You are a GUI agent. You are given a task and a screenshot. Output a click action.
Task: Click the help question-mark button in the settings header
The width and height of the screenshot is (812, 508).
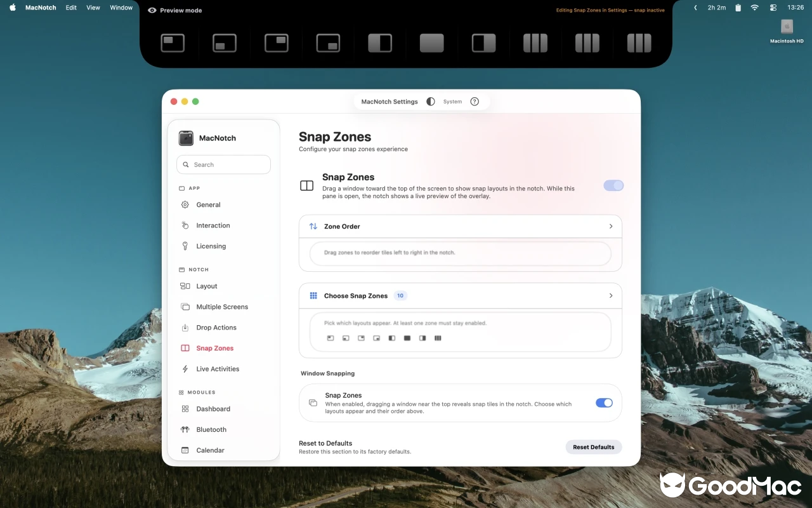click(474, 101)
